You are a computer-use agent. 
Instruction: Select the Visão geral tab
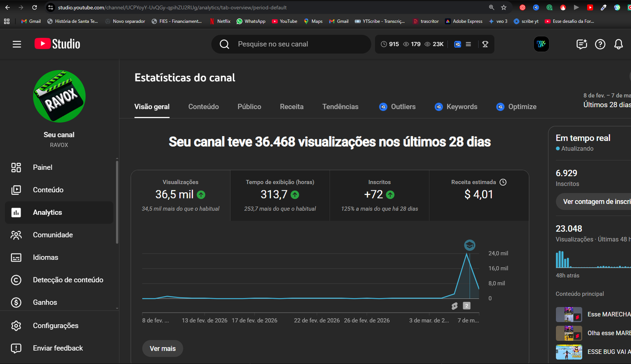coord(152,107)
